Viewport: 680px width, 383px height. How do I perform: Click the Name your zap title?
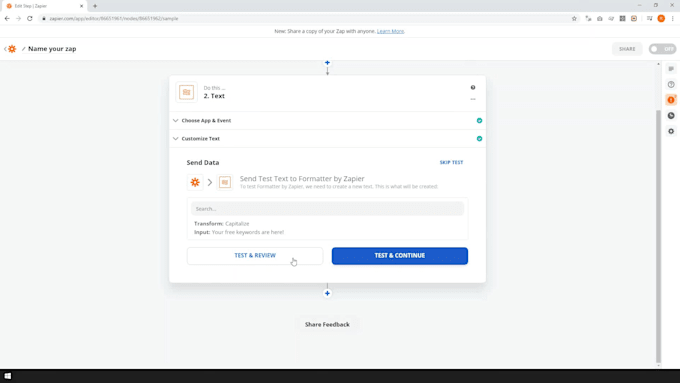52,49
